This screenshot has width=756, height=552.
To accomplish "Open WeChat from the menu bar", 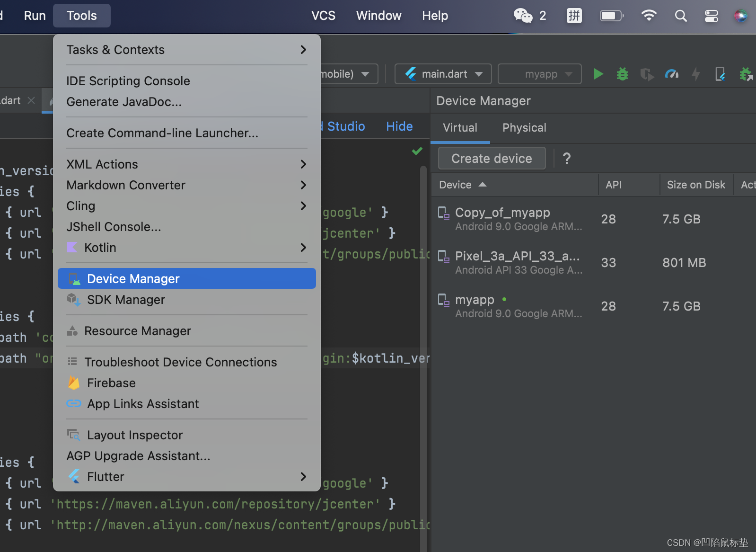I will click(x=523, y=16).
